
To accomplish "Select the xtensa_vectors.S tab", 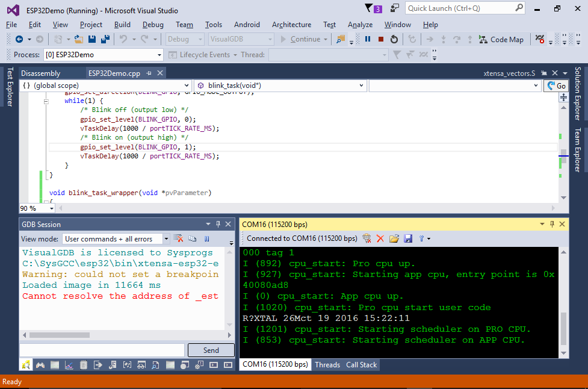I will point(509,73).
